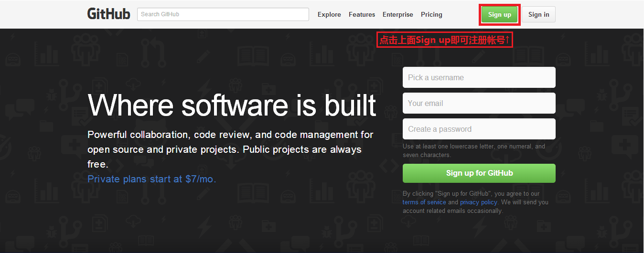Click the Sign in button
The image size is (644, 253).
tap(538, 14)
